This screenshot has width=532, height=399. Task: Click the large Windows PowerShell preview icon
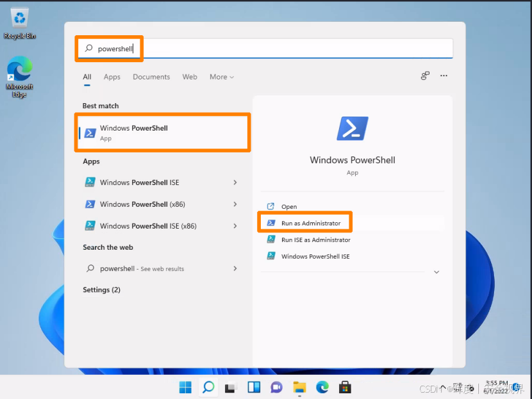pos(352,129)
